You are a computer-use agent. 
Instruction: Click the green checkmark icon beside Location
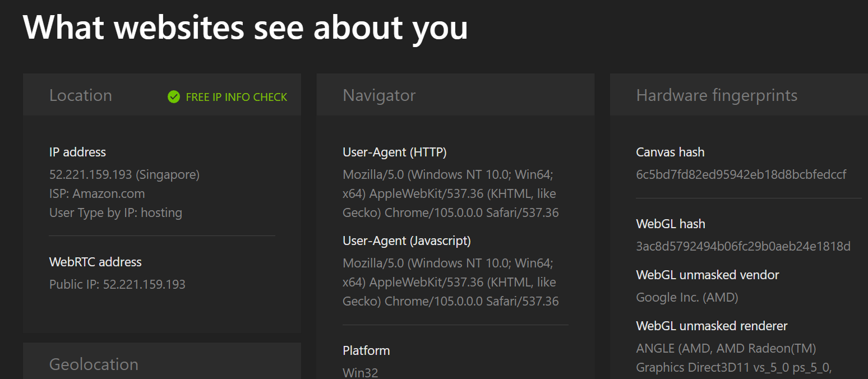tap(174, 97)
